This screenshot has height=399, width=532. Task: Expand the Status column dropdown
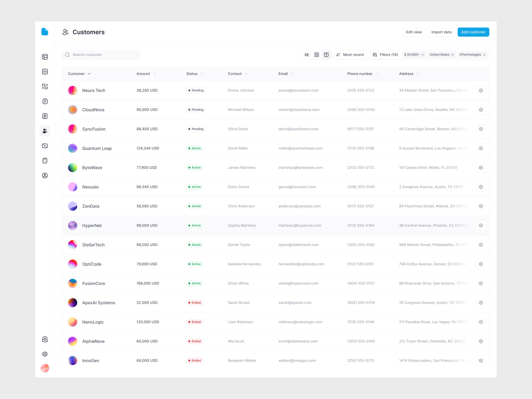(x=202, y=74)
